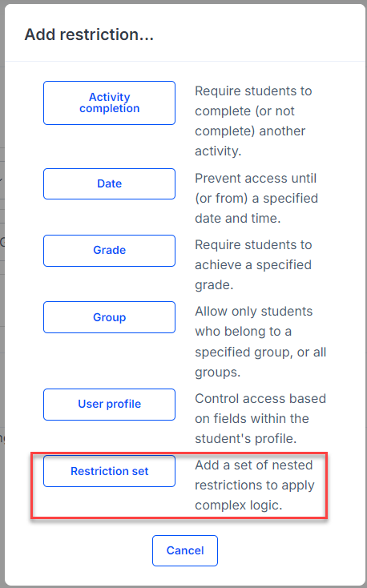367x588 pixels.
Task: Cancel the Add restriction dialog
Action: [x=185, y=550]
